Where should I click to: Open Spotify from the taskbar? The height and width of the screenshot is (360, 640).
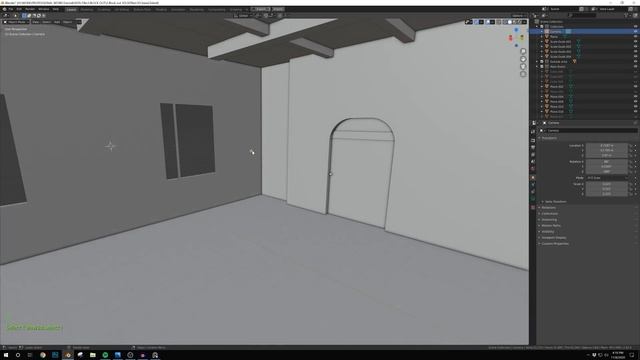coord(105,355)
